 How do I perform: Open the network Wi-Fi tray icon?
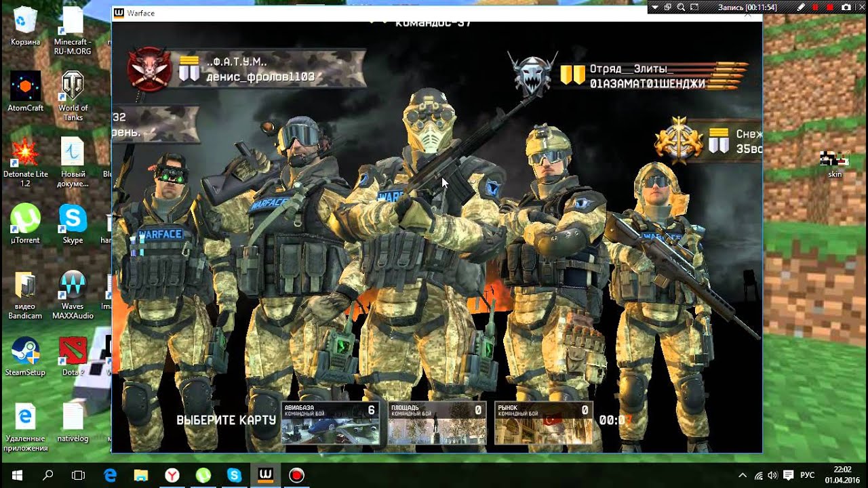tap(758, 475)
